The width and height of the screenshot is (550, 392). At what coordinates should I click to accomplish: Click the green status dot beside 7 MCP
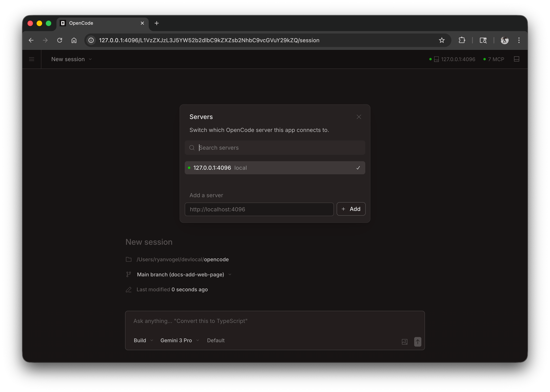[484, 59]
